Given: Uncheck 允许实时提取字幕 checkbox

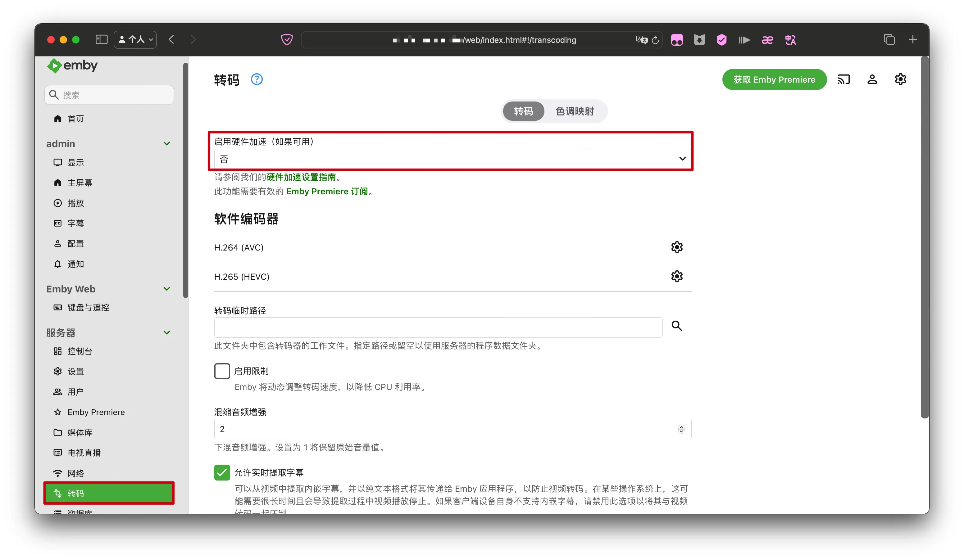Looking at the screenshot, I should coord(222,472).
